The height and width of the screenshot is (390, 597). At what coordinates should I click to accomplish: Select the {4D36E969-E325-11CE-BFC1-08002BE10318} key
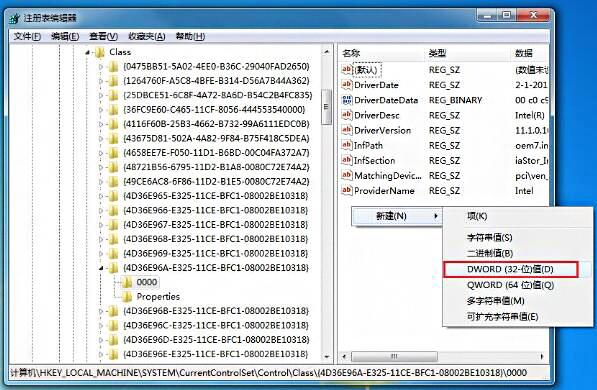[215, 253]
